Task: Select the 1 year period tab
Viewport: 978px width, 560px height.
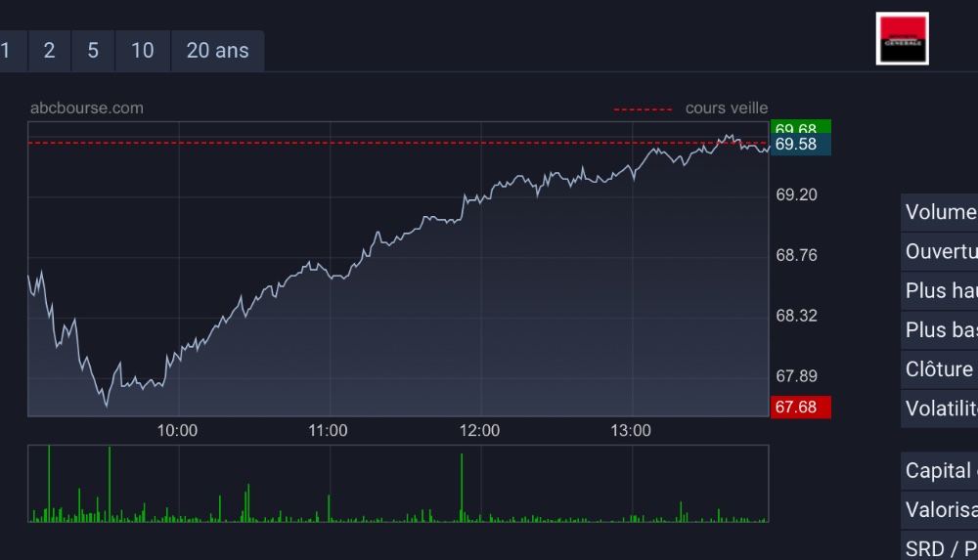Action: [x=8, y=51]
